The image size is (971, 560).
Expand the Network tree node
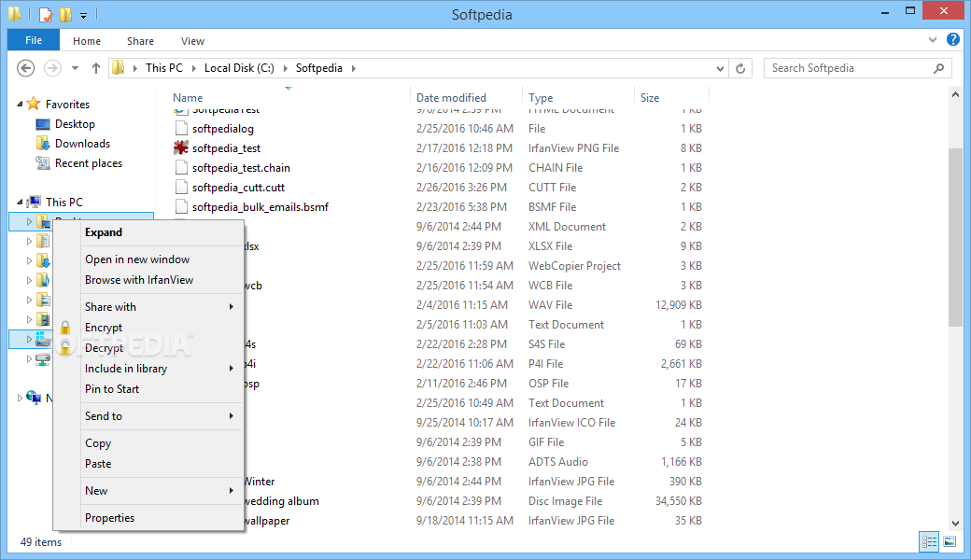coord(20,398)
